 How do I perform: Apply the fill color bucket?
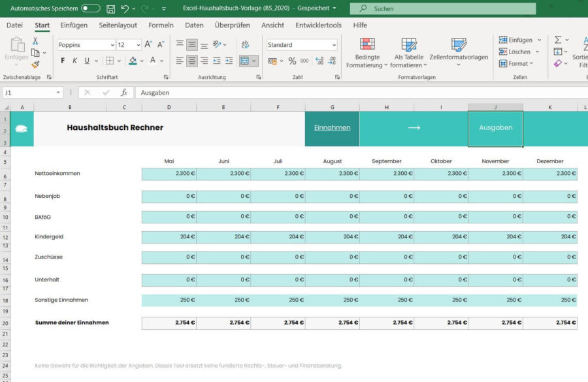click(x=133, y=60)
